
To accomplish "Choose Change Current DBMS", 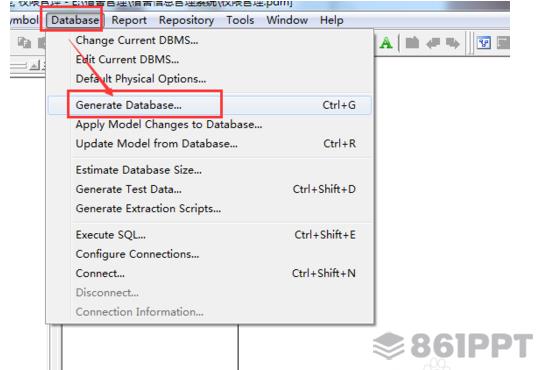I will pyautogui.click(x=210, y=40).
